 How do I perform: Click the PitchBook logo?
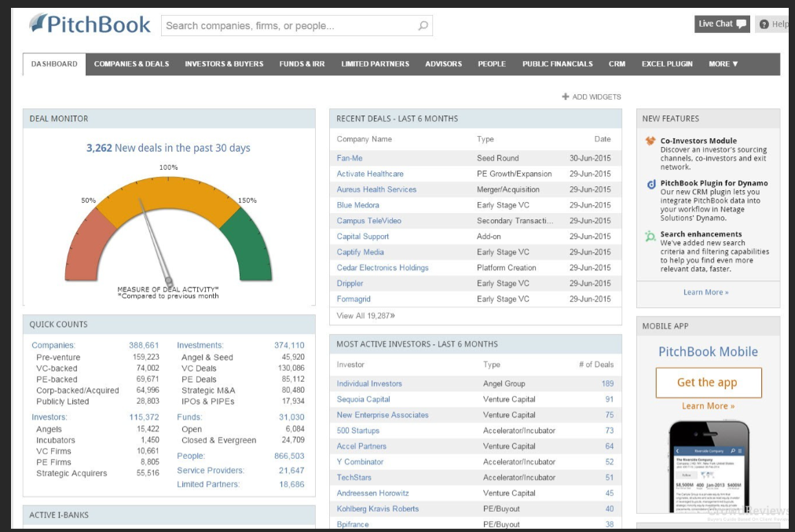pyautogui.click(x=90, y=24)
